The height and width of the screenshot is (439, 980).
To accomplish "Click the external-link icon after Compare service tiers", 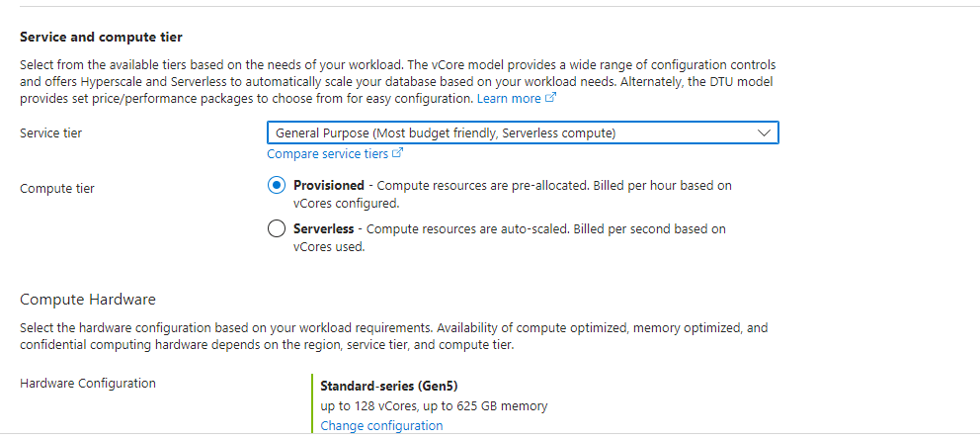I will (398, 154).
